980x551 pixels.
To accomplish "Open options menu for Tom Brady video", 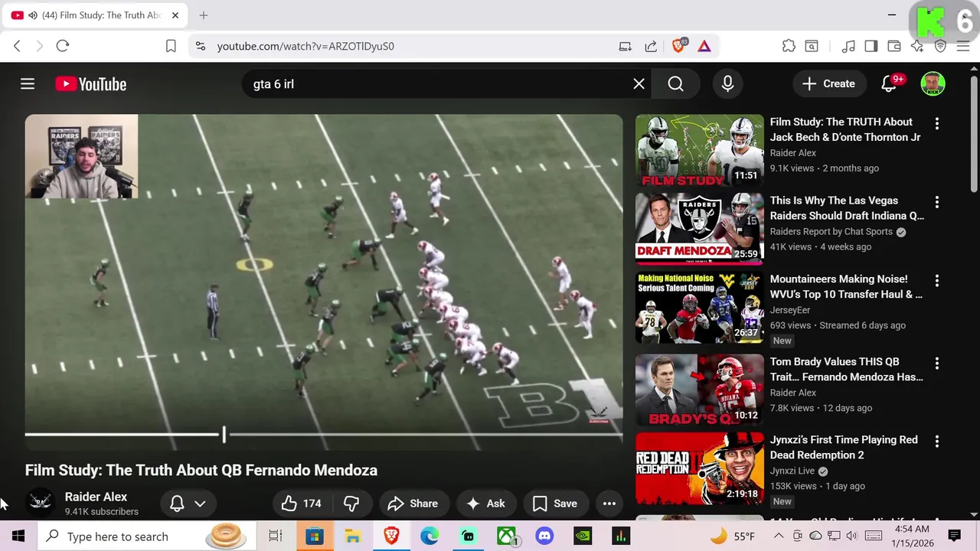I will [936, 364].
